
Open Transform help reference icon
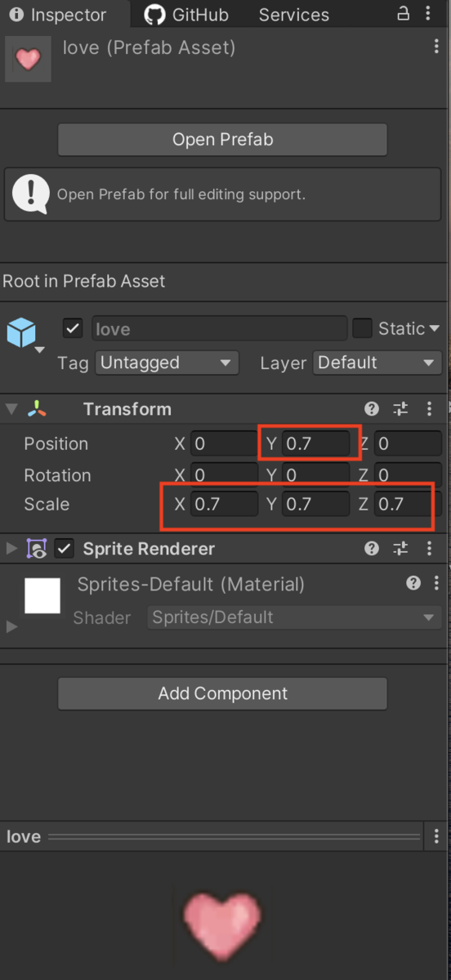(372, 409)
